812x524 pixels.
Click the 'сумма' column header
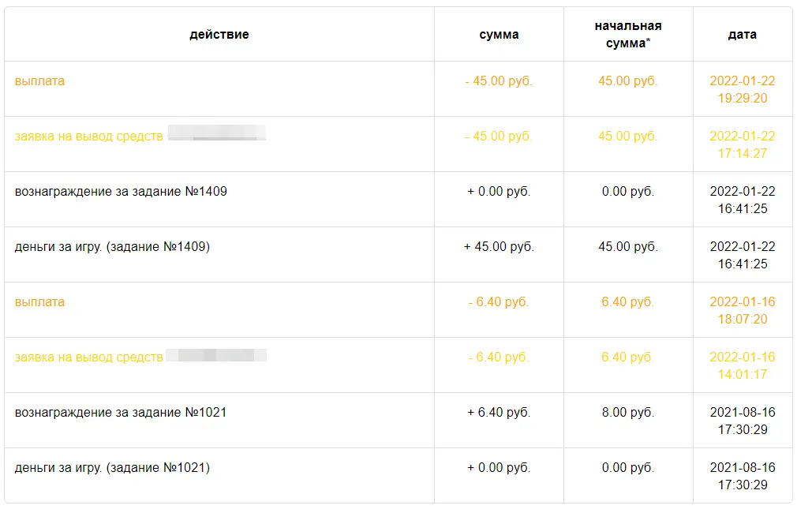(499, 35)
